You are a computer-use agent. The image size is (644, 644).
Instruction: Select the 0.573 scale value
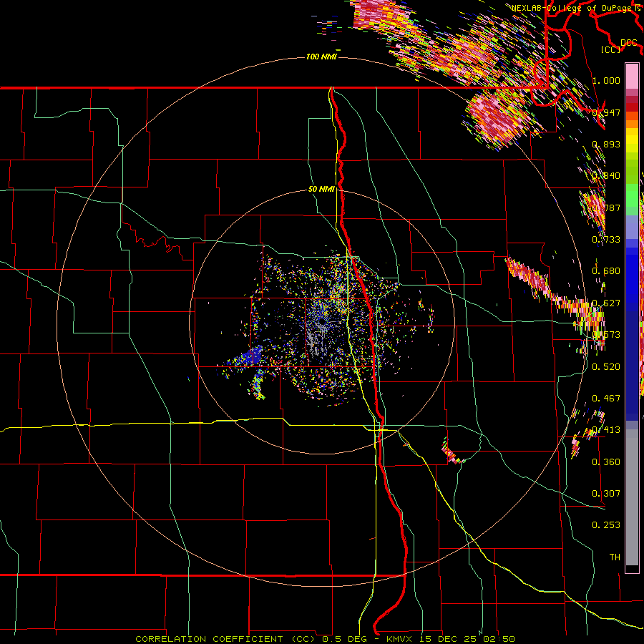[606, 335]
